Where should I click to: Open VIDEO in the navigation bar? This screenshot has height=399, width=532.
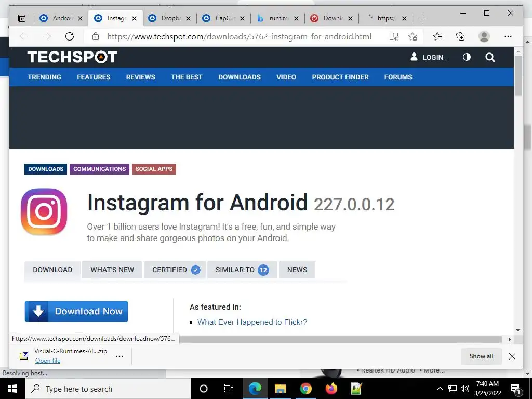286,77
